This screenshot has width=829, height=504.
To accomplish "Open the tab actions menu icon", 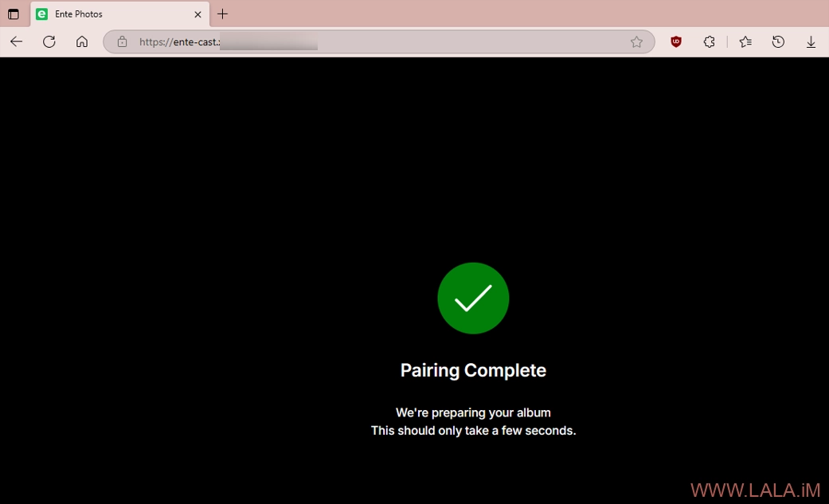I will coord(14,14).
